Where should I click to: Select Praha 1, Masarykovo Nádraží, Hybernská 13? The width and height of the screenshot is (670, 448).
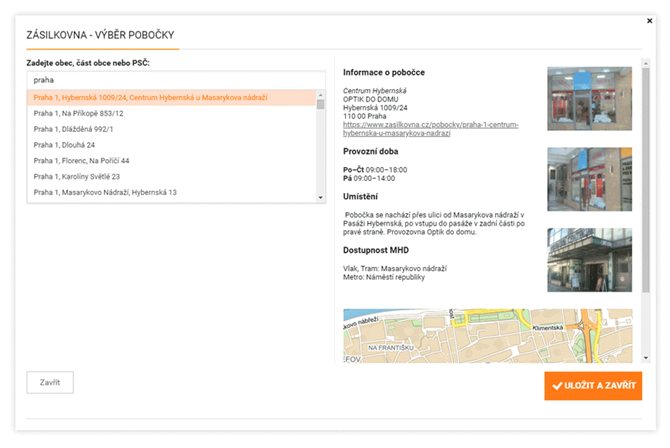pyautogui.click(x=171, y=192)
